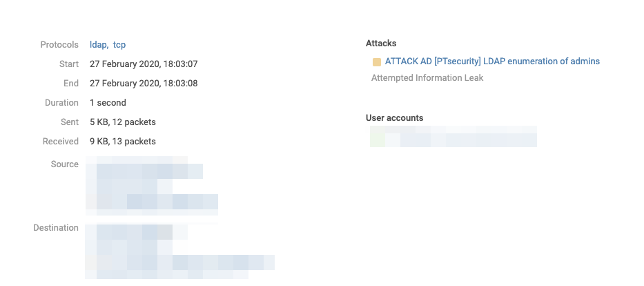The width and height of the screenshot is (644, 286).
Task: Open the blurred user account entry
Action: point(453,137)
